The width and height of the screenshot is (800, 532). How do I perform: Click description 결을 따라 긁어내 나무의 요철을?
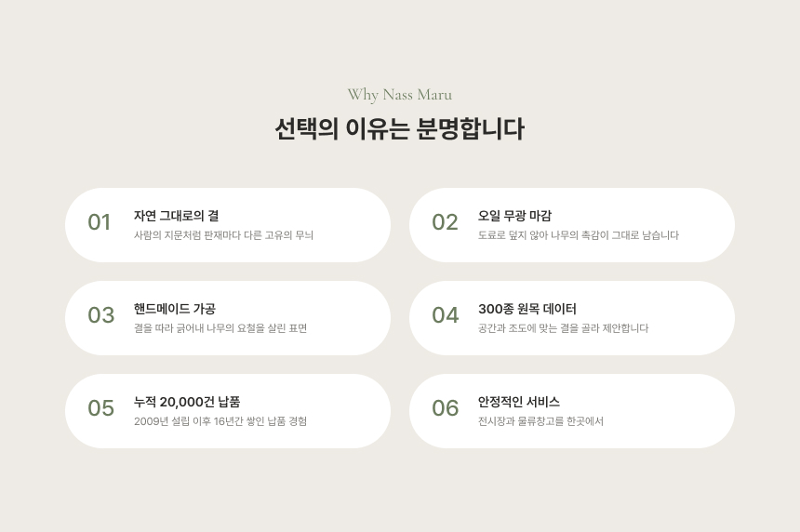pos(220,328)
